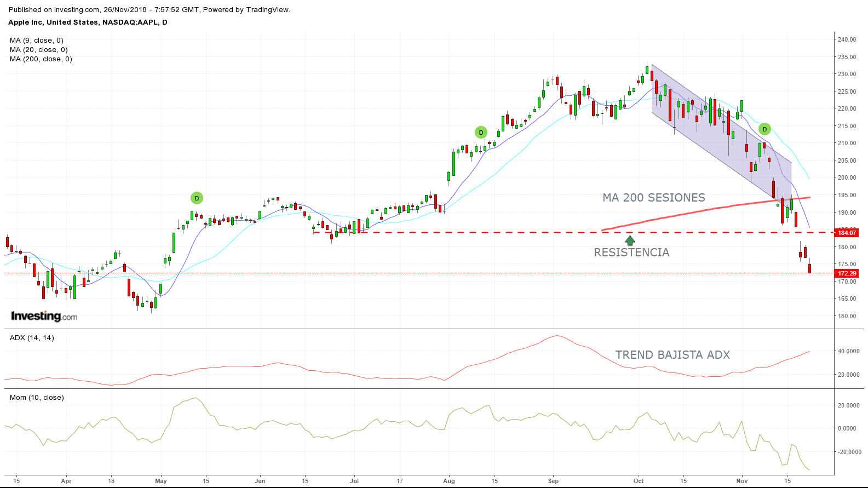The image size is (868, 488).
Task: Click the August dividend 'D' marker
Action: [x=480, y=133]
